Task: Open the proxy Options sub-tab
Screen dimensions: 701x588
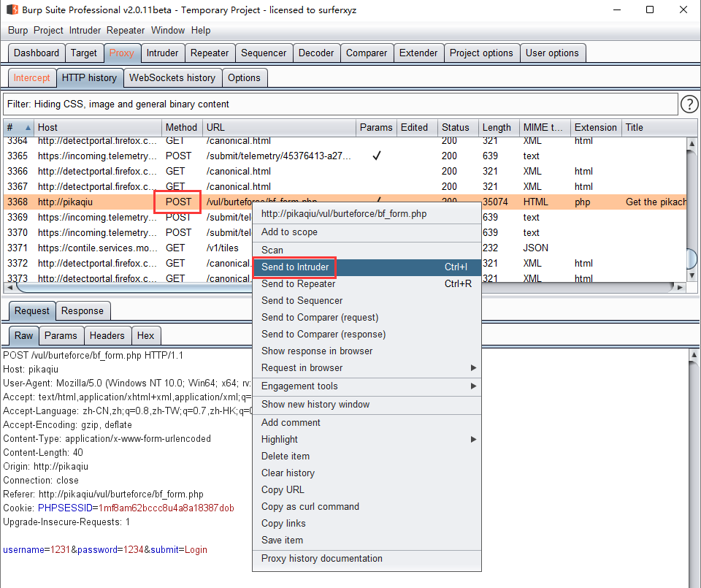Action: (244, 78)
